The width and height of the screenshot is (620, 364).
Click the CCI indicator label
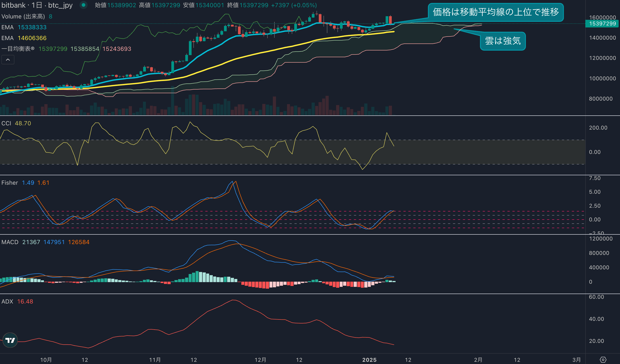point(6,123)
